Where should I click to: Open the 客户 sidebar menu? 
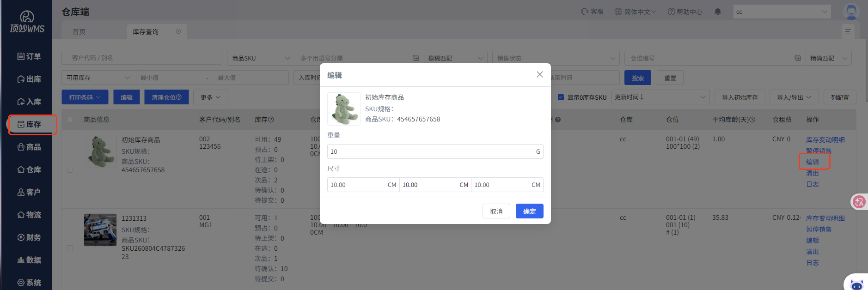coord(29,192)
